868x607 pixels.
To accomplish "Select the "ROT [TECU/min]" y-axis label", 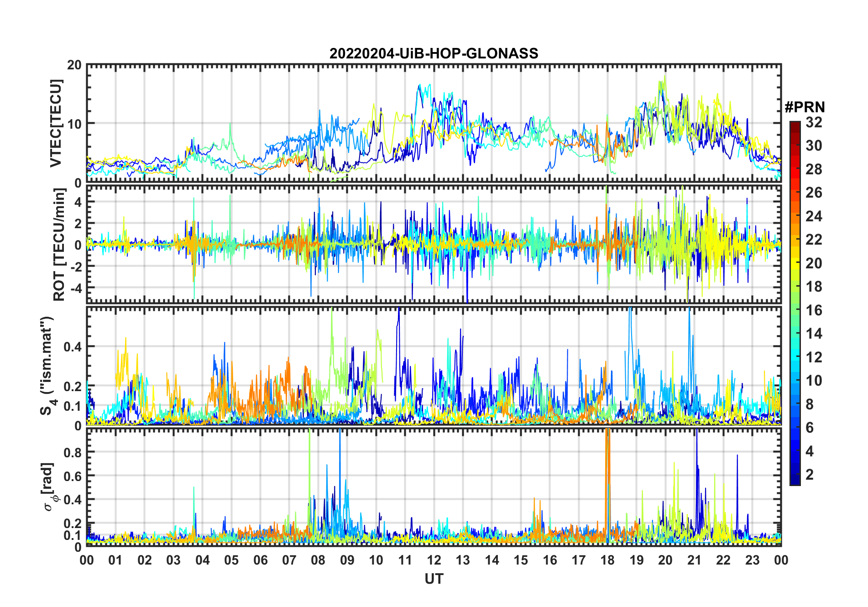I will 59,245.
